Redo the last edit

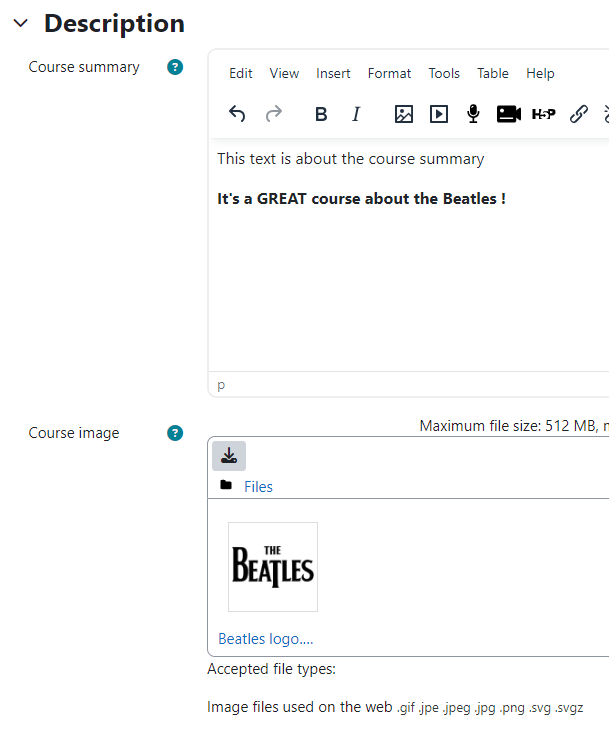click(x=274, y=114)
